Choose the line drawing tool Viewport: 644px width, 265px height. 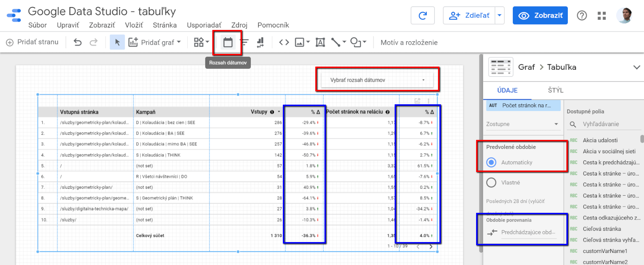point(336,42)
